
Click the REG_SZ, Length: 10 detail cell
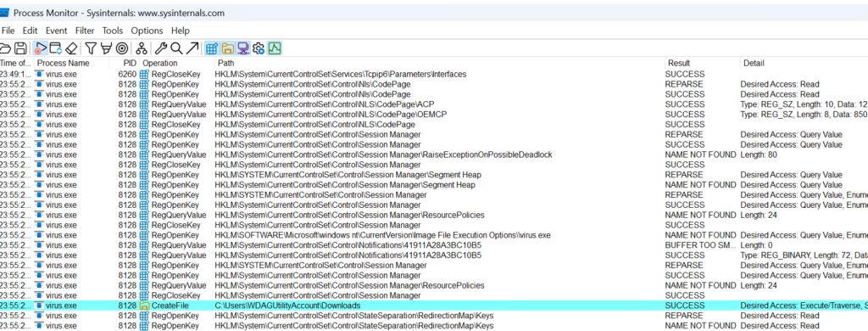point(804,104)
